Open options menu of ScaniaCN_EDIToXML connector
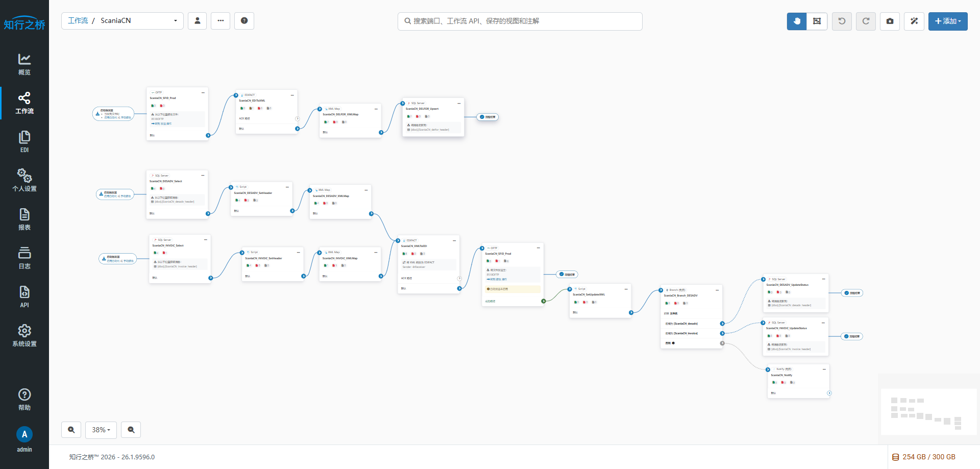 (292, 95)
